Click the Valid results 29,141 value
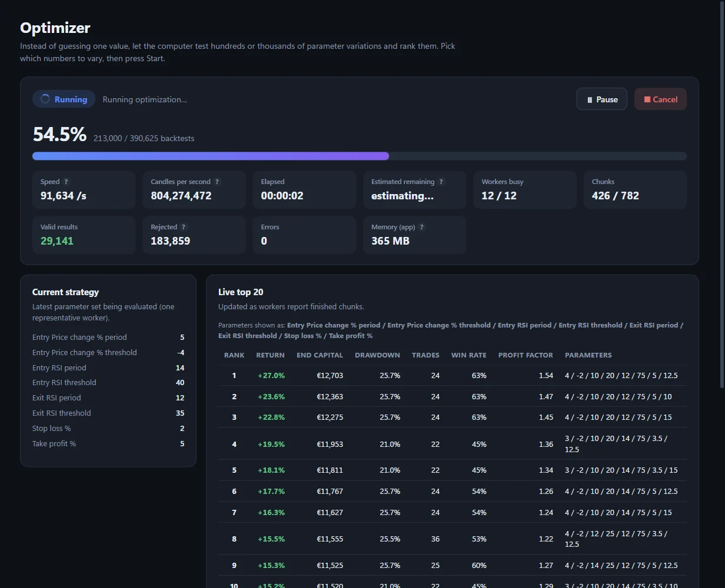Viewport: 725px width, 588px height. pos(57,241)
